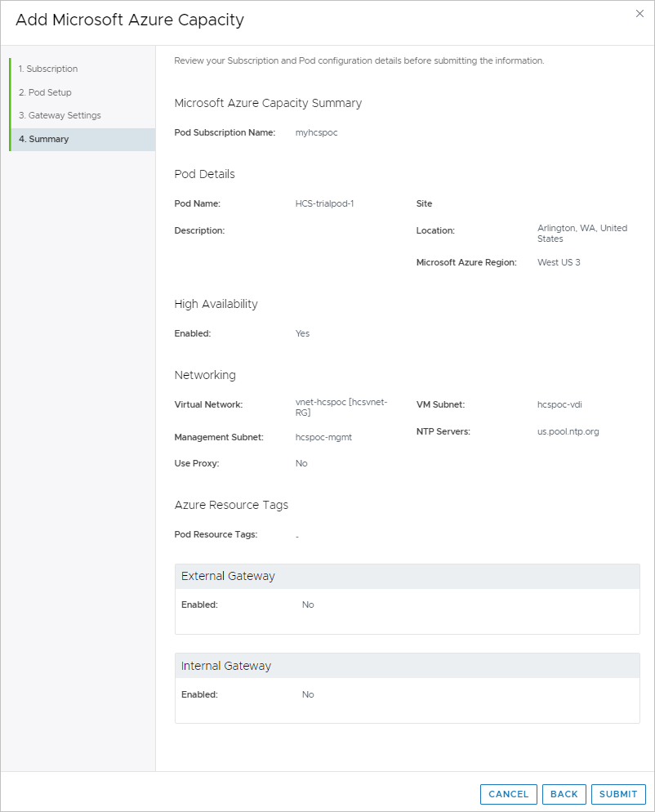The height and width of the screenshot is (812, 655).
Task: Open the Gateway Settings wizard step
Action: pos(60,115)
